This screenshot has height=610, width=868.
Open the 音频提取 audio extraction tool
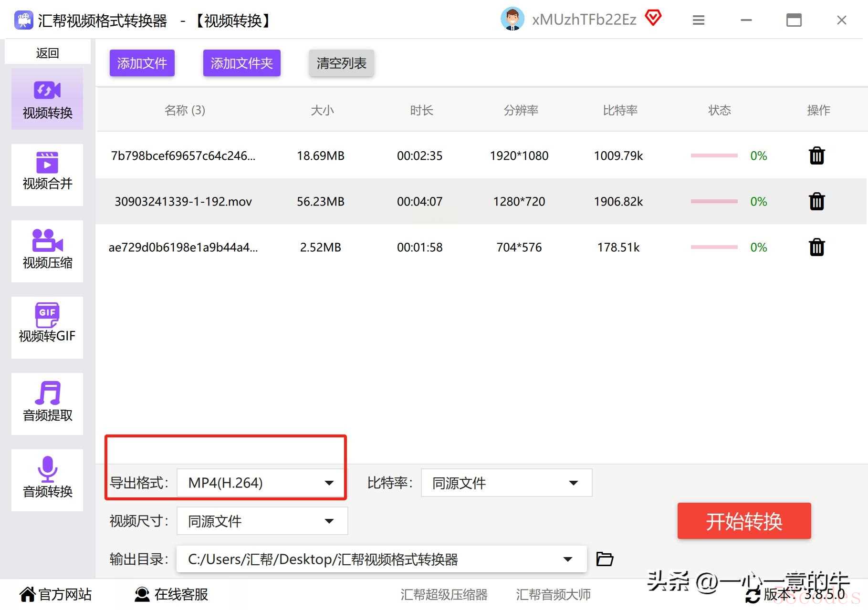[x=47, y=404]
